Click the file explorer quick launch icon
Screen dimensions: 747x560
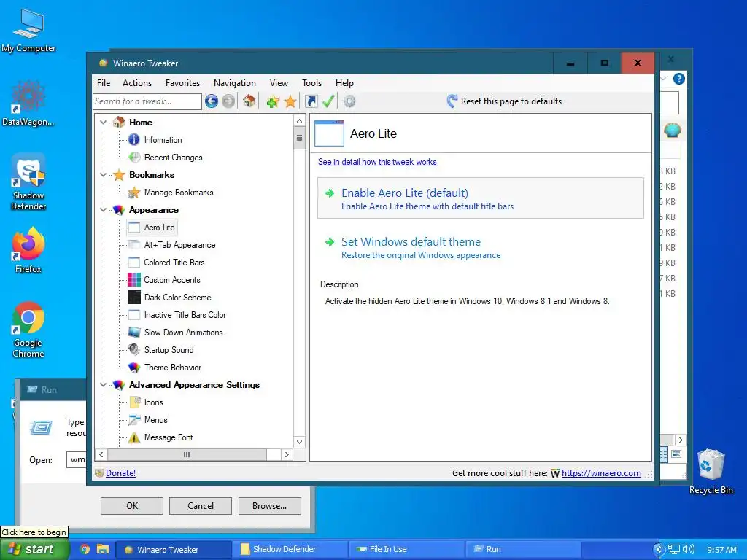coord(103,549)
